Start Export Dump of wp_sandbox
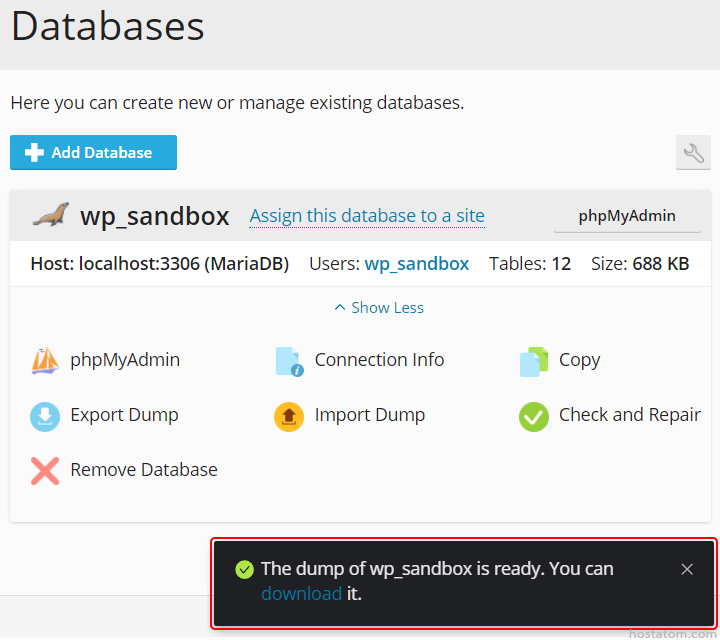This screenshot has height=640, width=720. point(45,416)
